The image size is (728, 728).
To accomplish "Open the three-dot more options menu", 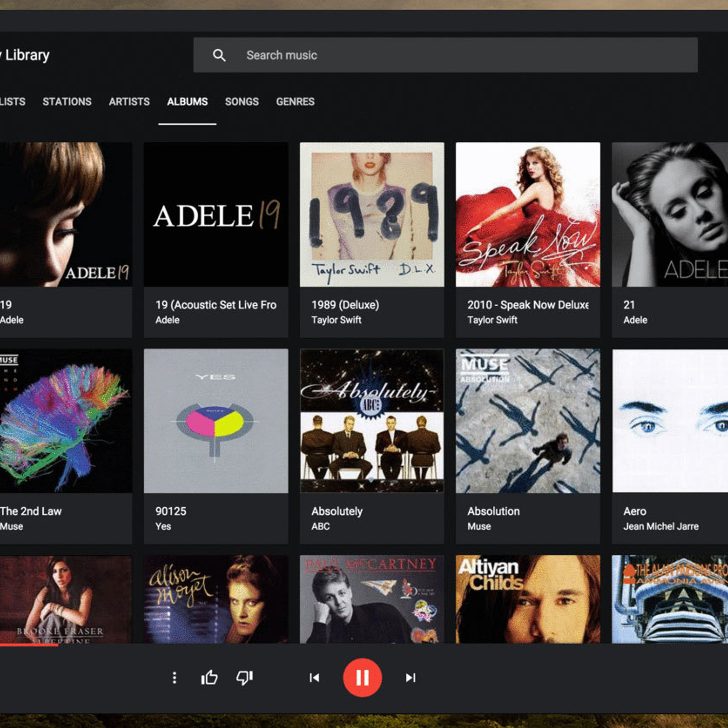I will 174,677.
